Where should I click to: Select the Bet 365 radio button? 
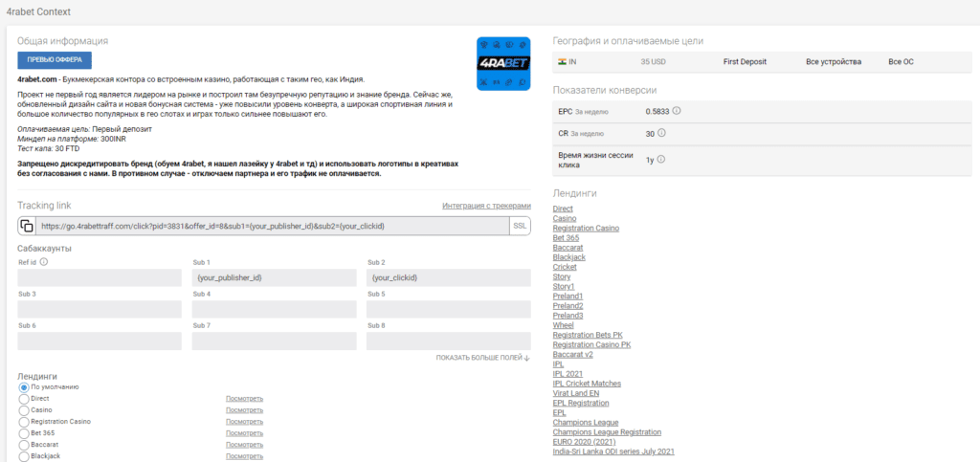click(x=24, y=433)
